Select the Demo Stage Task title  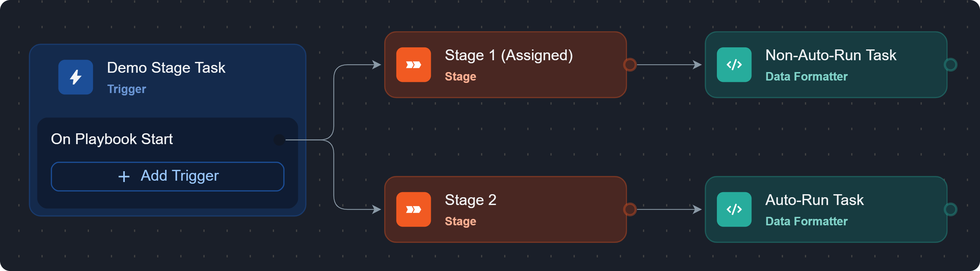point(166,68)
